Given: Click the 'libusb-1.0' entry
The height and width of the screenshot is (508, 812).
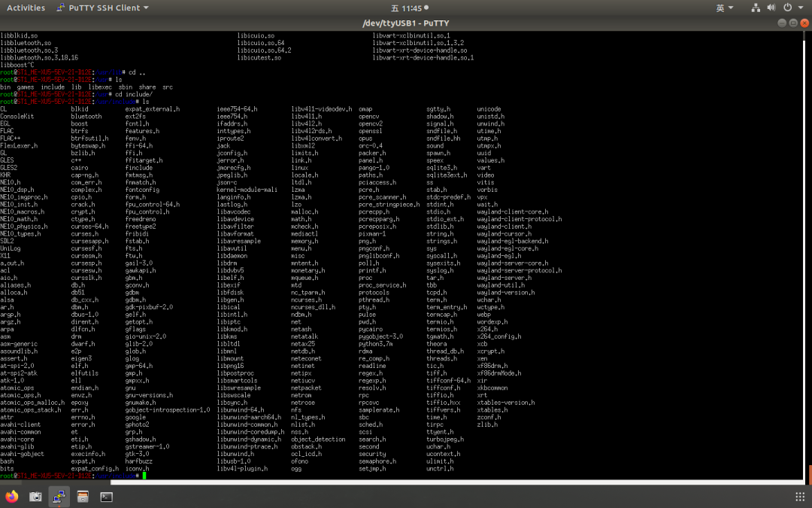Looking at the screenshot, I should point(234,461).
